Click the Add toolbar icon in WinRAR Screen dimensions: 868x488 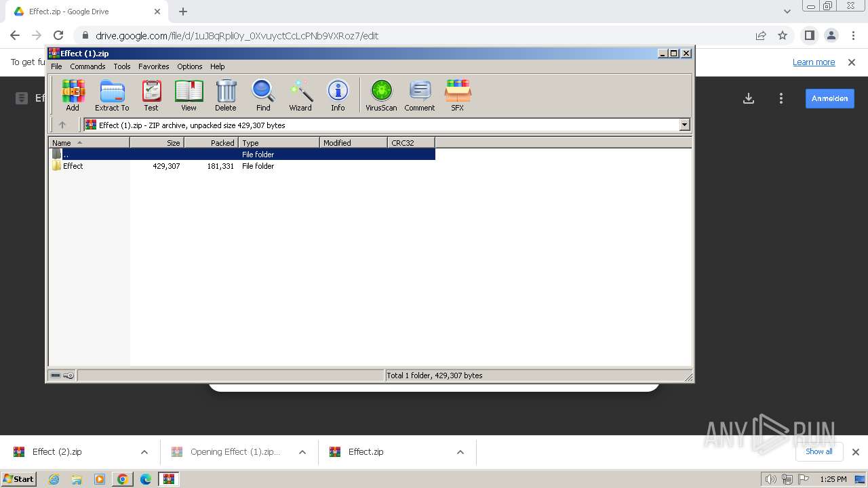(73, 95)
